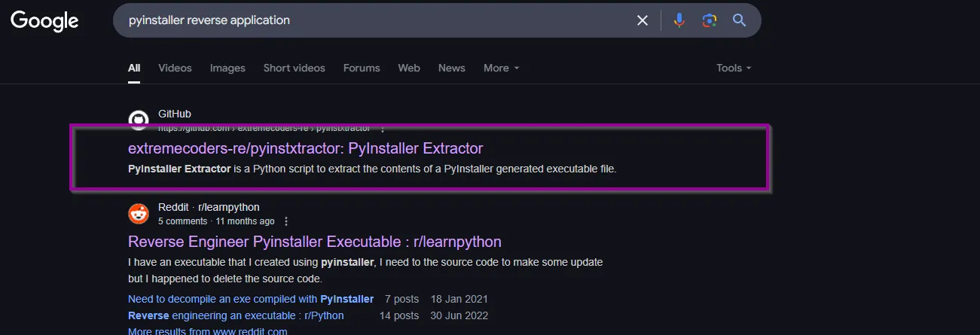Click the Reddit favicon icon
Viewport: 980px width, 335px height.
139,214
